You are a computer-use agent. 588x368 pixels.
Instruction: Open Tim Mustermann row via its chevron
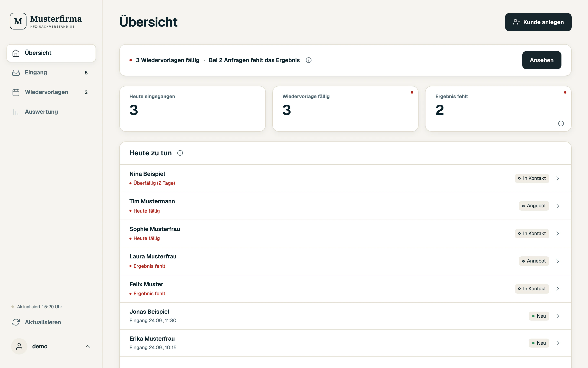coord(558,206)
